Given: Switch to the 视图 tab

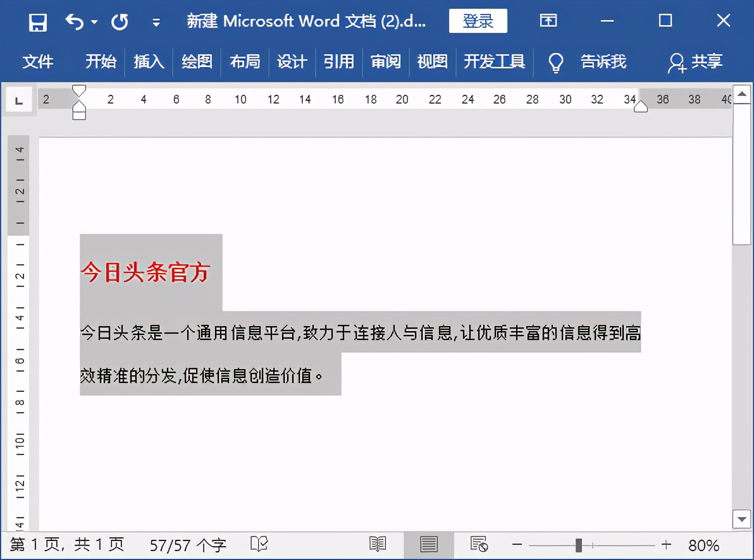Looking at the screenshot, I should click(432, 61).
